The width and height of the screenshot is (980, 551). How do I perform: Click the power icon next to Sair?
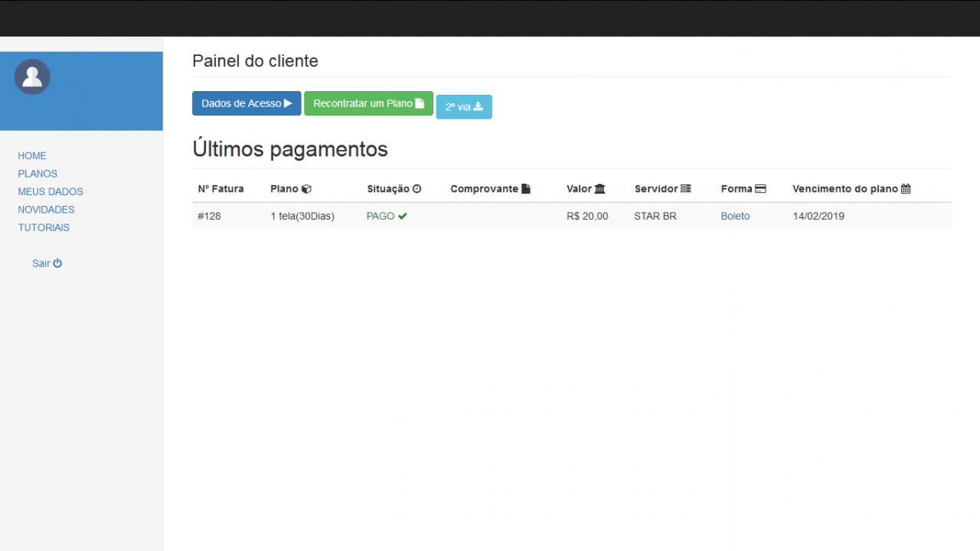point(58,262)
